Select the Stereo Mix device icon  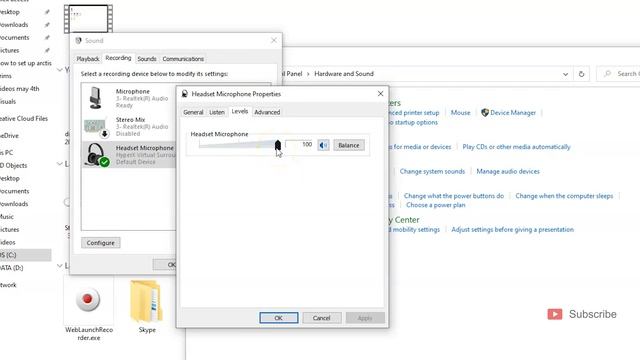click(96, 128)
